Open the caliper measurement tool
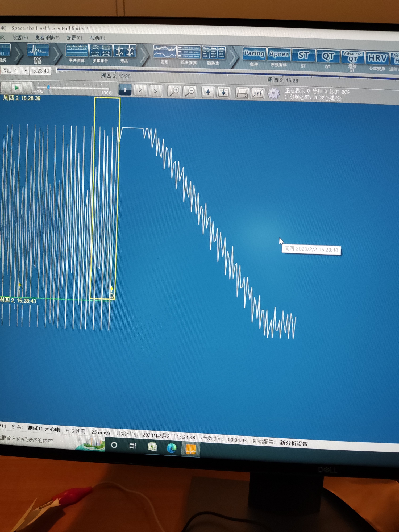Viewport: 399px width, 532px height. click(257, 93)
